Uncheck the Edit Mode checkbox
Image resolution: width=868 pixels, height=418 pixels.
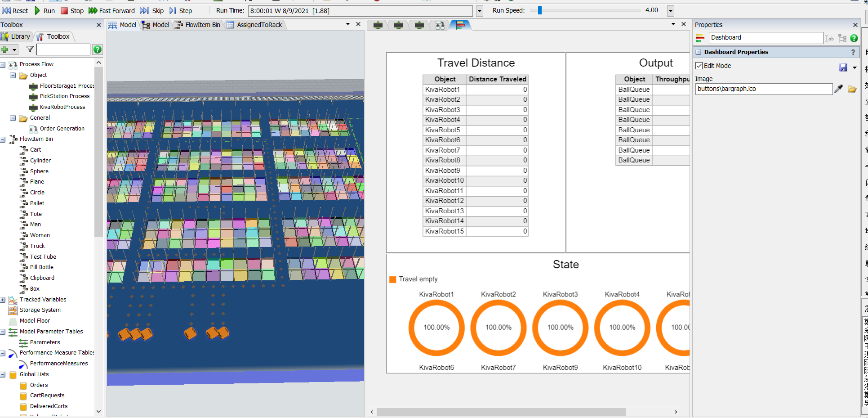tap(699, 66)
